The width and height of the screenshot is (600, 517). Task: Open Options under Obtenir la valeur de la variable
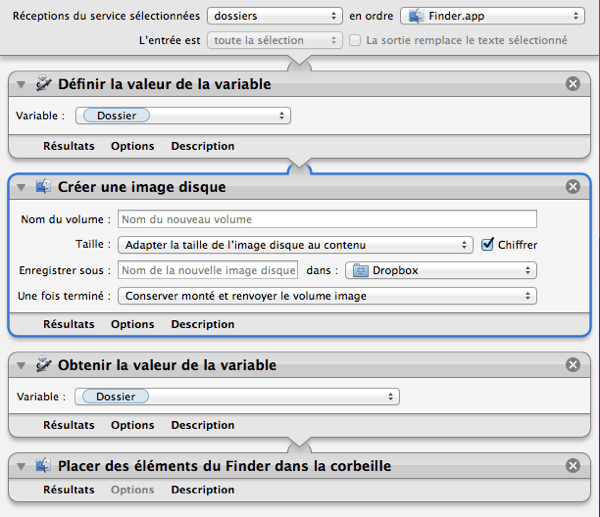click(x=132, y=425)
